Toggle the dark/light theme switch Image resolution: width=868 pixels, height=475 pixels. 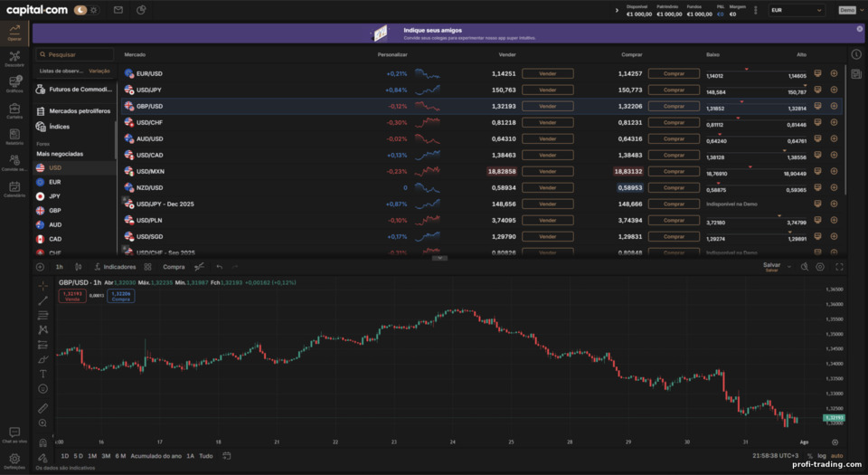[87, 10]
